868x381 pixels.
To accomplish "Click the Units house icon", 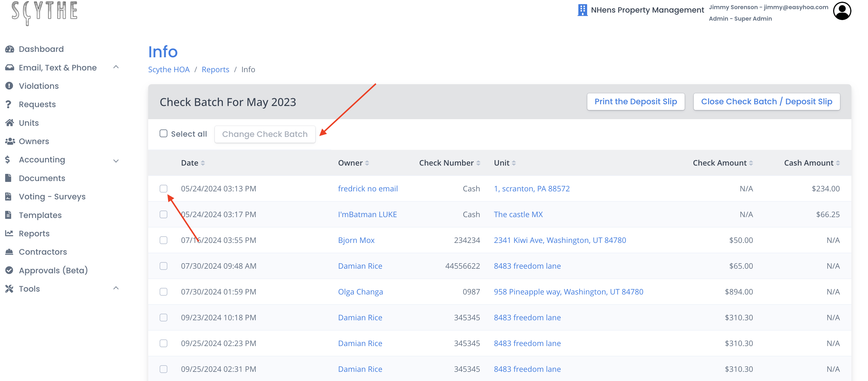I will 9,123.
